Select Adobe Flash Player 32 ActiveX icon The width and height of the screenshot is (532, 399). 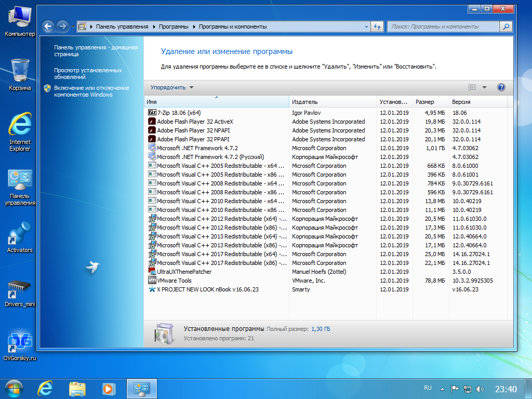tap(152, 121)
